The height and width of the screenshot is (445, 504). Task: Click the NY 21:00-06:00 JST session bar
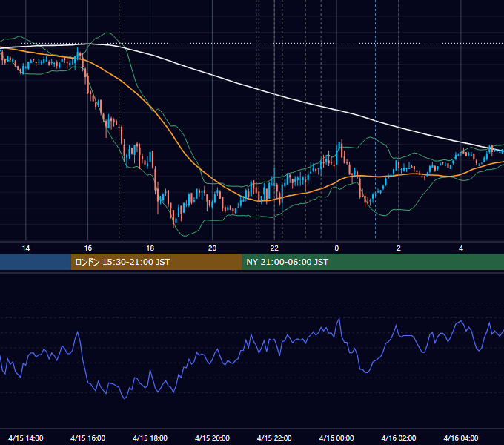tap(373, 262)
